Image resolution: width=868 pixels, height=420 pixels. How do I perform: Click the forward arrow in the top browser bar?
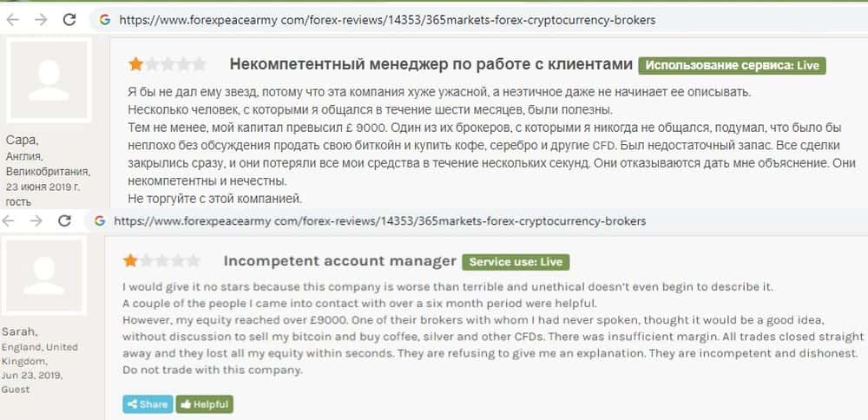tap(40, 18)
